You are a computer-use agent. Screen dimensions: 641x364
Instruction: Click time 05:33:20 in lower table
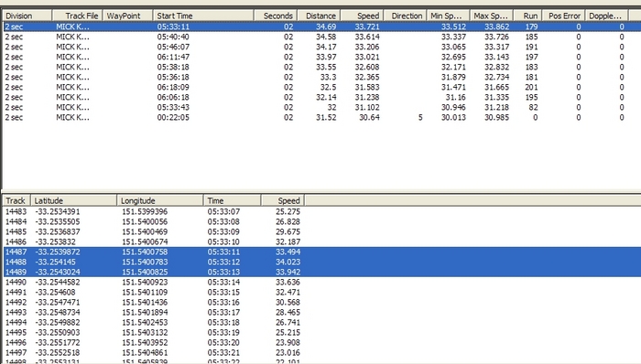pos(223,342)
